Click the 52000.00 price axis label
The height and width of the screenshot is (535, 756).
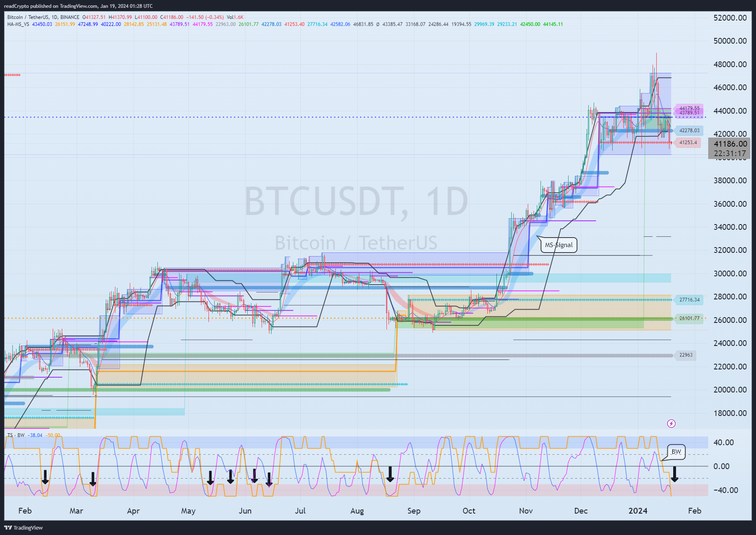730,18
